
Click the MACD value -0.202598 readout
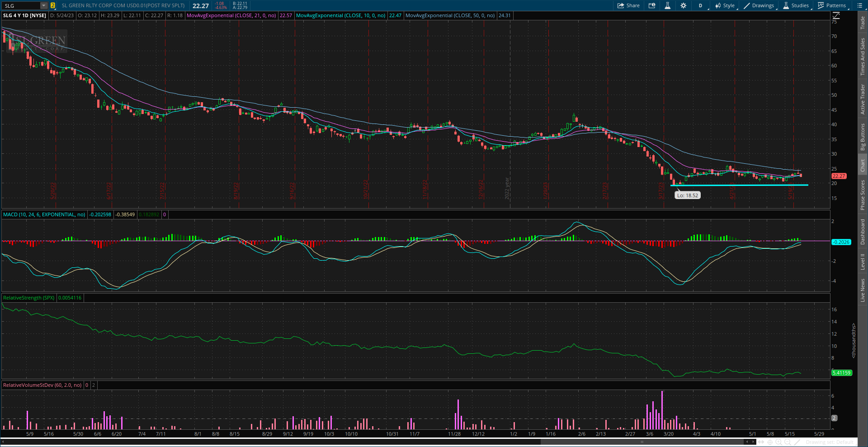click(100, 214)
